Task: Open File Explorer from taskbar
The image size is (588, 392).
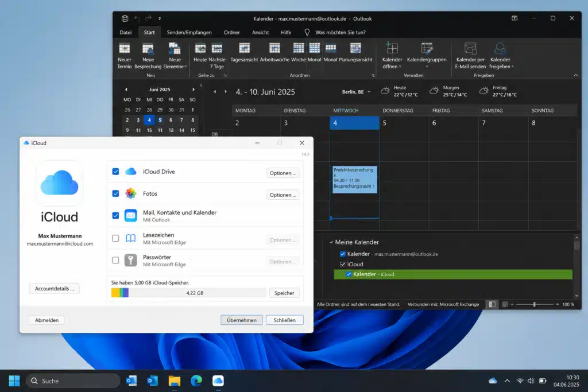Action: [175, 381]
